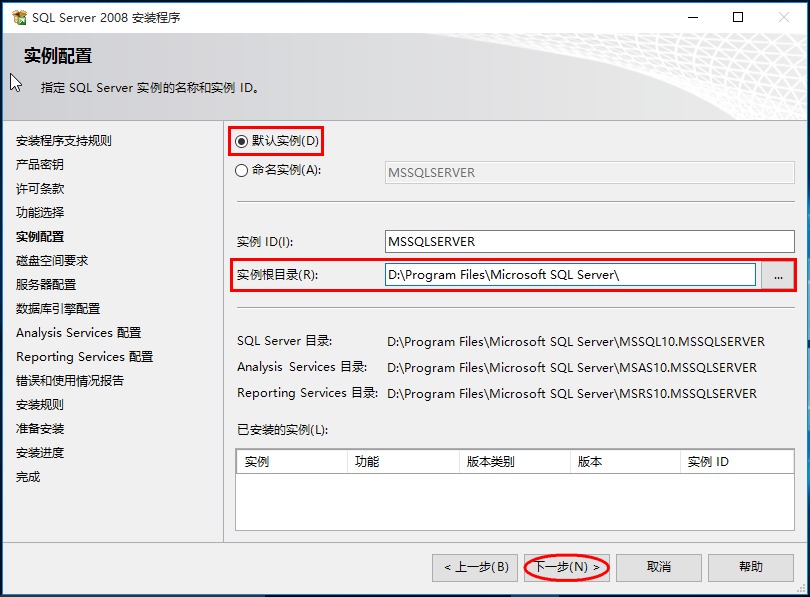Image resolution: width=810 pixels, height=597 pixels.
Task: Select the 实例配置 step in the sidebar
Action: pyautogui.click(x=40, y=237)
